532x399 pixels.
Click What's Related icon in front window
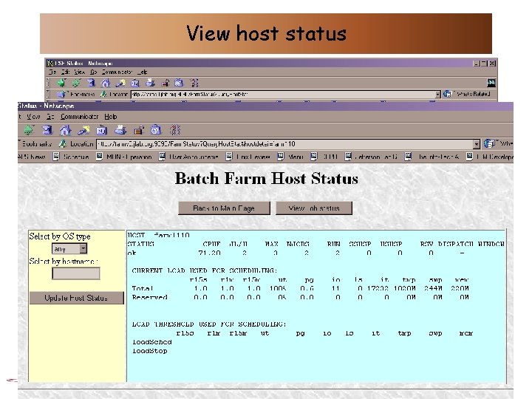pyautogui.click(x=489, y=144)
